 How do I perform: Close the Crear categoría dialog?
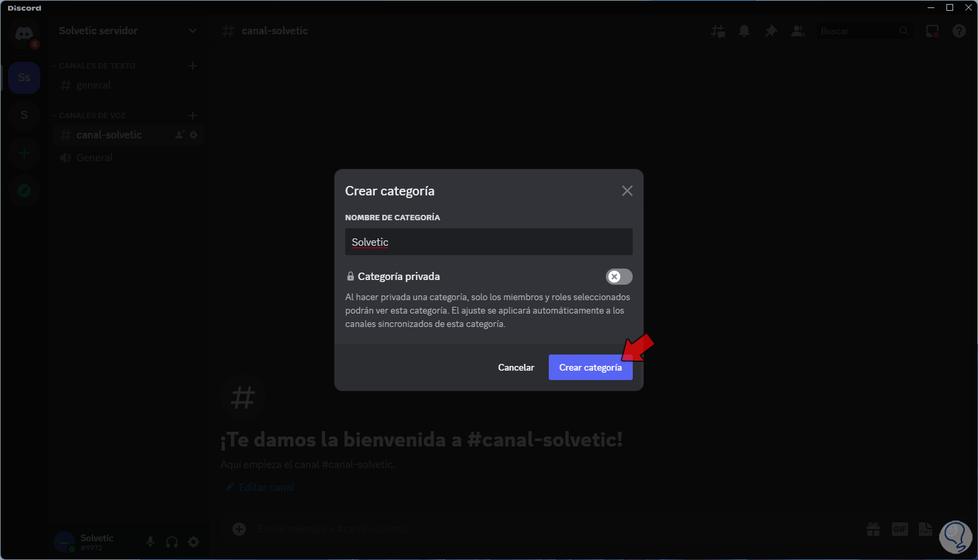pos(627,191)
